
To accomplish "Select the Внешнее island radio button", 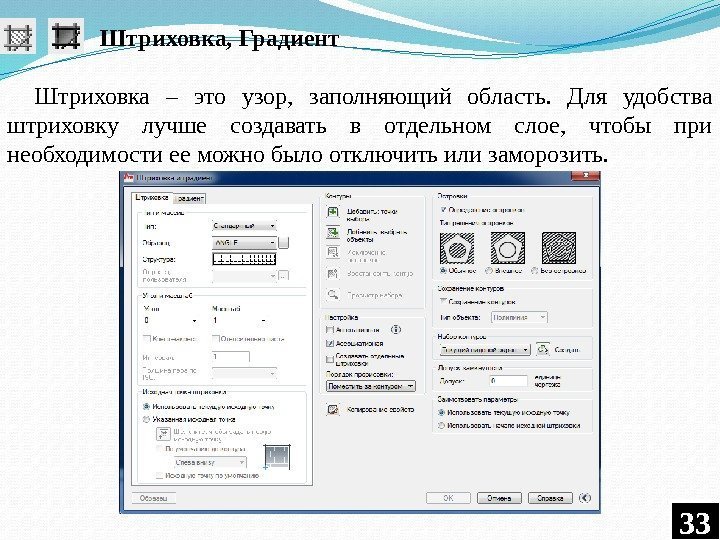I will pos(489,271).
